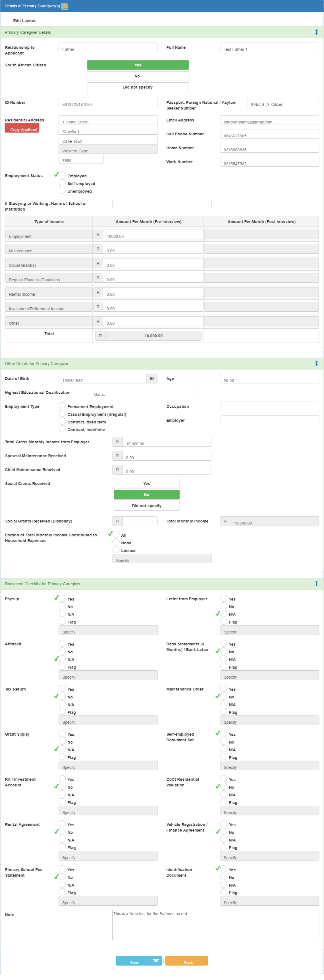The width and height of the screenshot is (324, 980).
Task: Select None for income contributed to household
Action: 116,542
